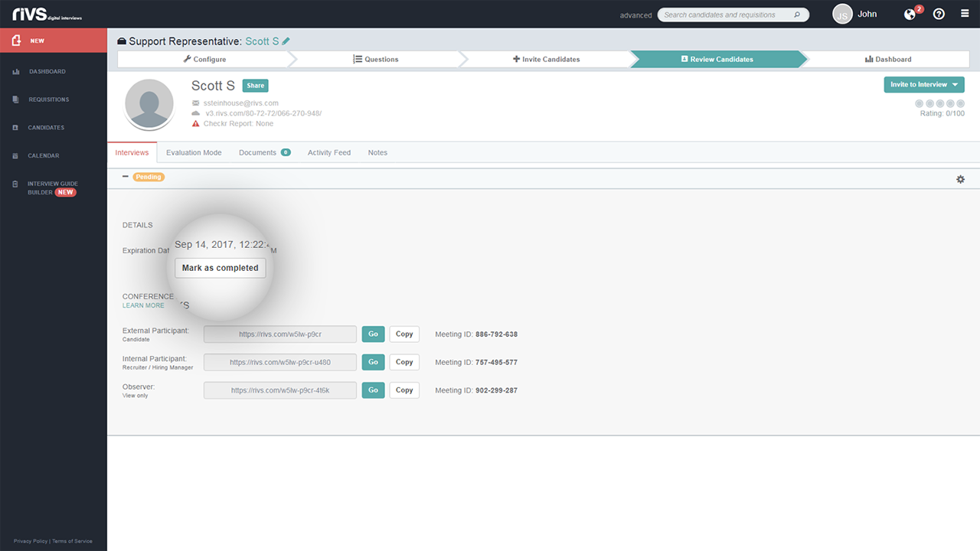Click the Observer URL field
This screenshot has height=551, width=980.
coord(280,390)
